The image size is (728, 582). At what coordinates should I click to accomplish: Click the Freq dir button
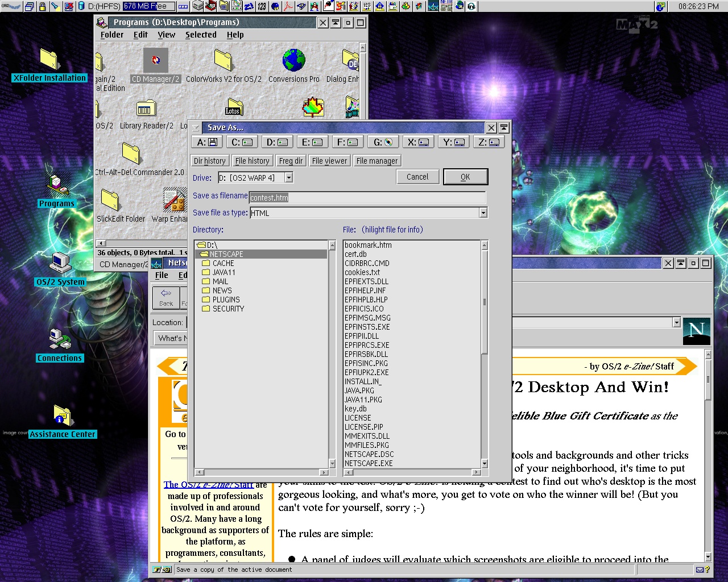[x=291, y=161]
